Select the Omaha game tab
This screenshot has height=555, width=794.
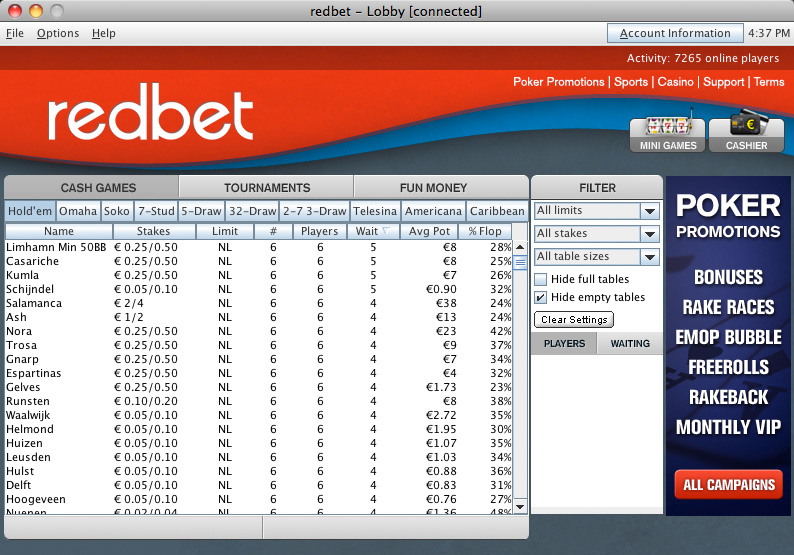click(77, 211)
